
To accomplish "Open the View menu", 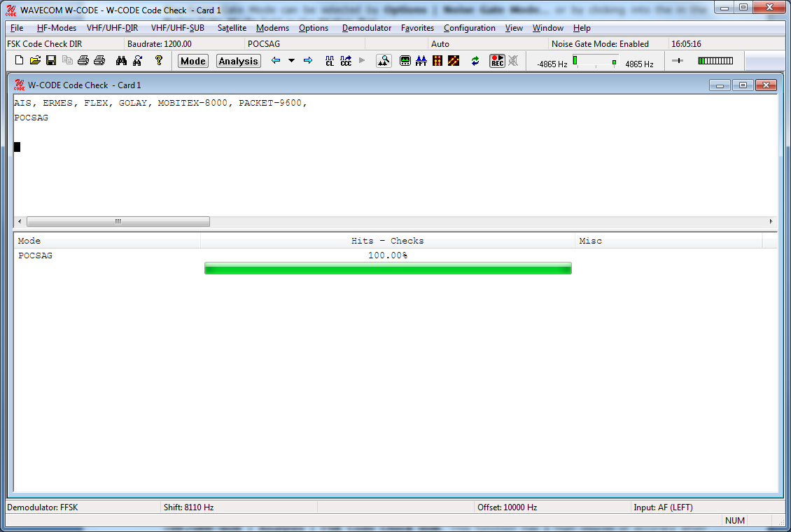I will (x=514, y=28).
